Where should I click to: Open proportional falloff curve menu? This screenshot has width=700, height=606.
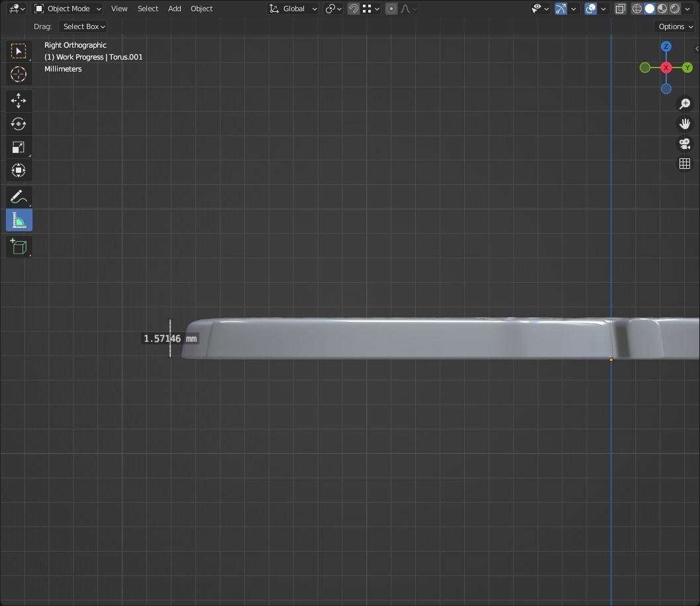point(409,9)
